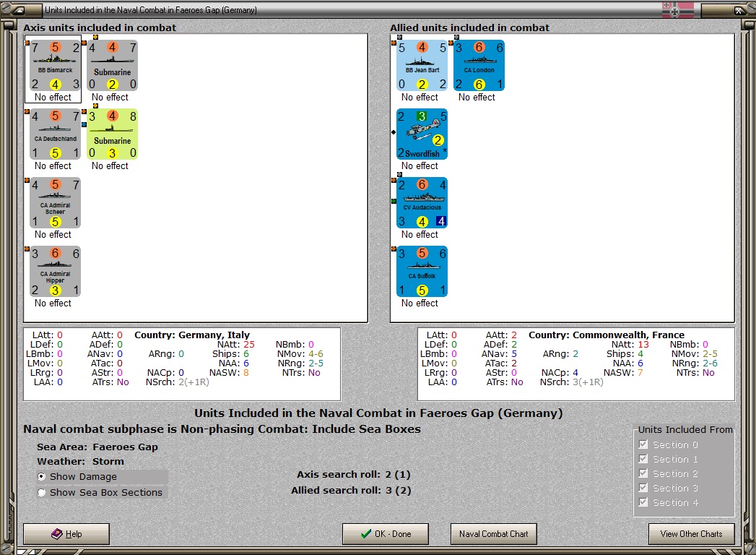Select the CV Audacious carrier counter
The height and width of the screenshot is (555, 756).
coord(422,202)
